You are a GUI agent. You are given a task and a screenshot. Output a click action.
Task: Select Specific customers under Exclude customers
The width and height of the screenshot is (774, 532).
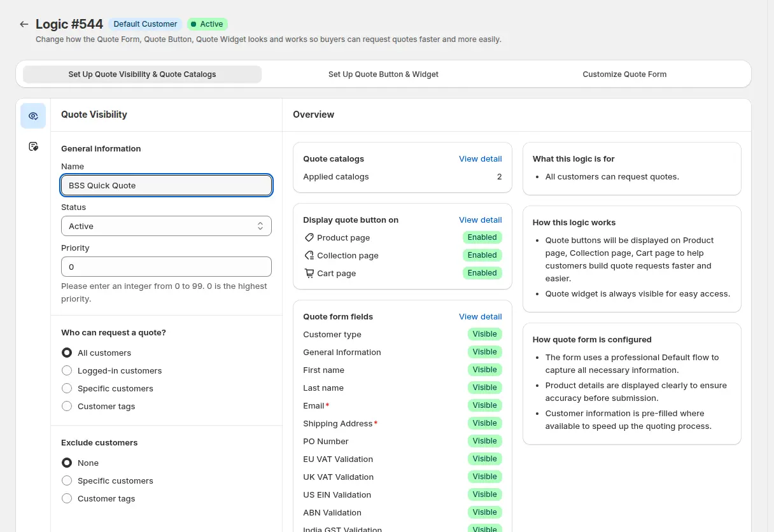pyautogui.click(x=67, y=480)
